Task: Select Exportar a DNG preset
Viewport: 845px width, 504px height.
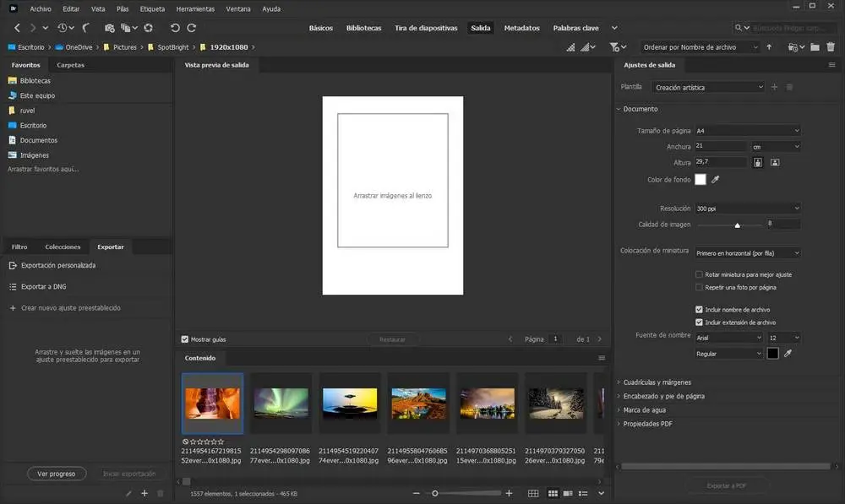Action: point(43,287)
